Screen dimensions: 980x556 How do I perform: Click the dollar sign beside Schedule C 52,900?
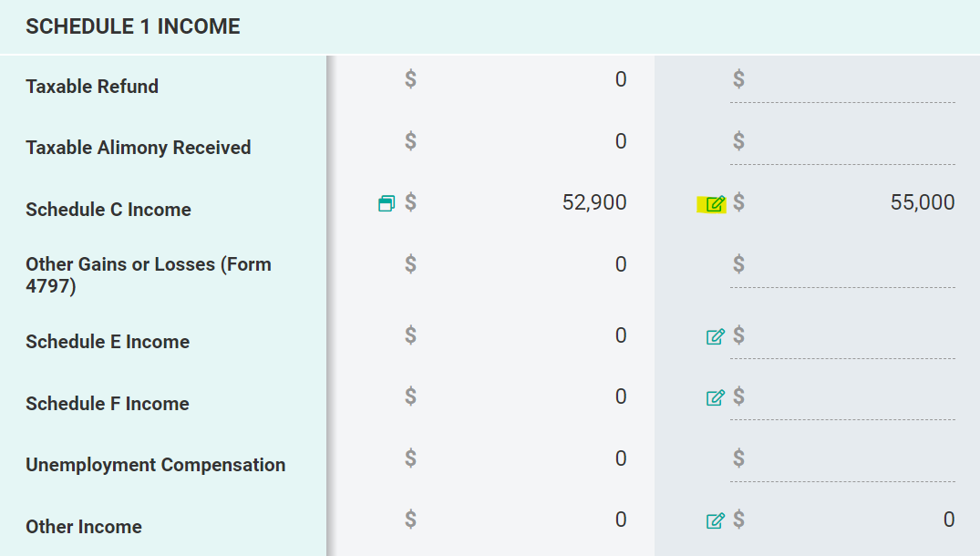coord(411,202)
